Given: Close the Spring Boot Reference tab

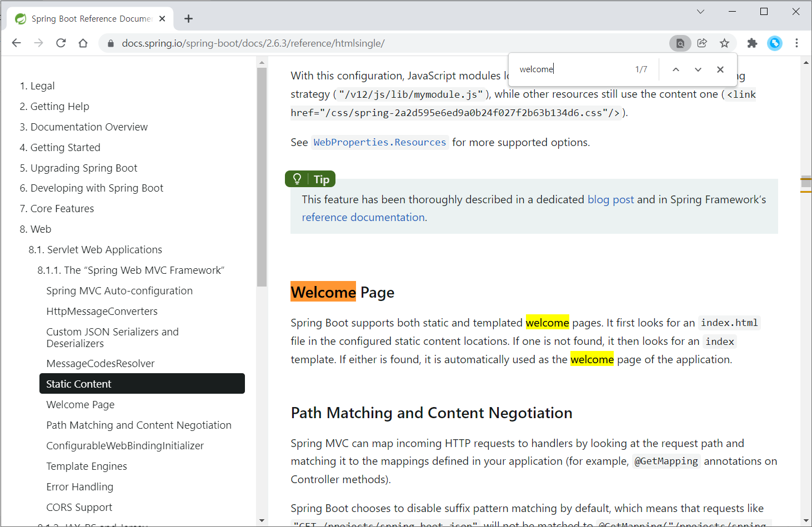Looking at the screenshot, I should [162, 19].
